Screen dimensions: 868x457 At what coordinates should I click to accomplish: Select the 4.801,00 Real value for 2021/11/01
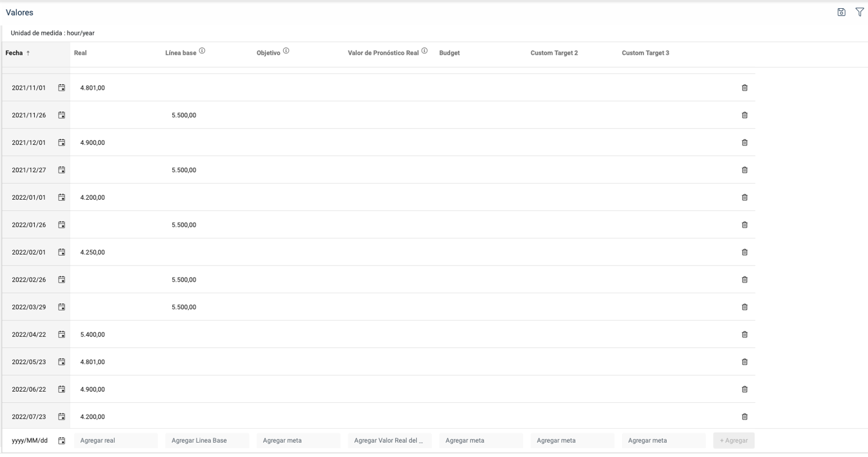click(x=92, y=88)
